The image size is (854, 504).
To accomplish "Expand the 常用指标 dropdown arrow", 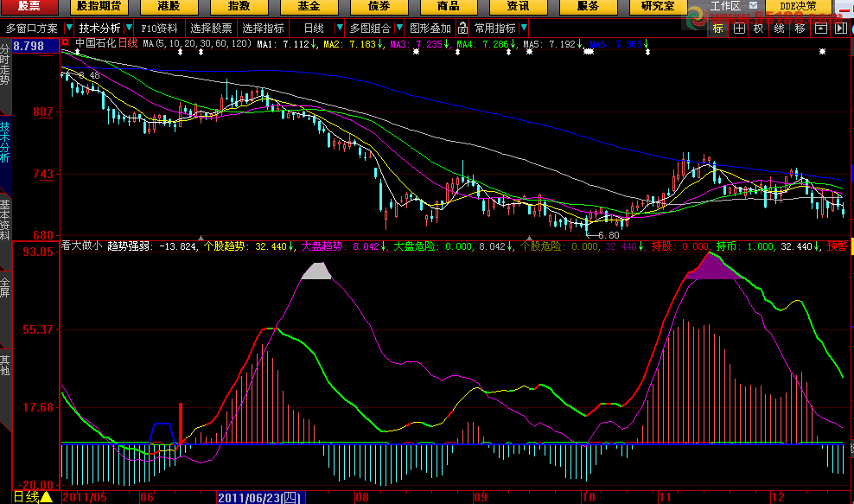I will tap(522, 28).
